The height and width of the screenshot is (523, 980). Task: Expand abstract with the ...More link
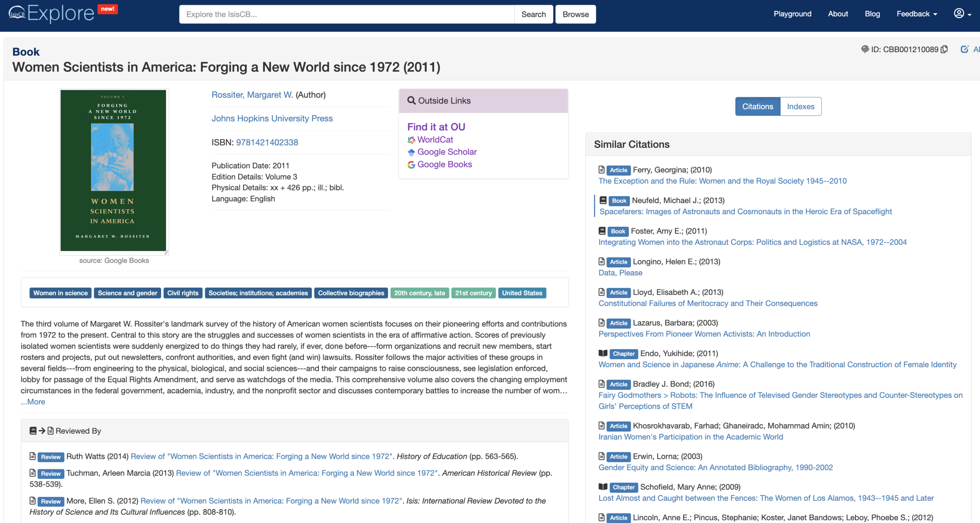tap(33, 402)
